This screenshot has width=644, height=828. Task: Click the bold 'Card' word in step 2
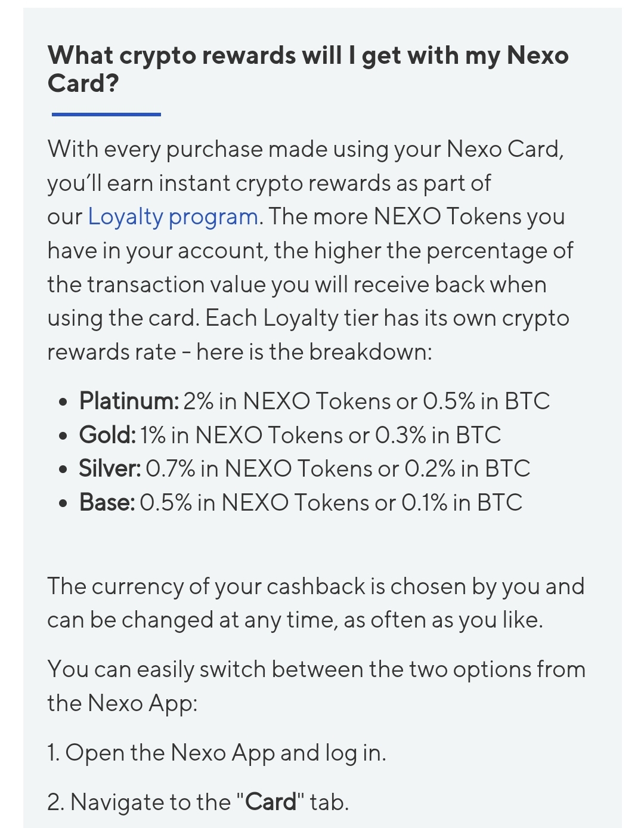[x=271, y=802]
